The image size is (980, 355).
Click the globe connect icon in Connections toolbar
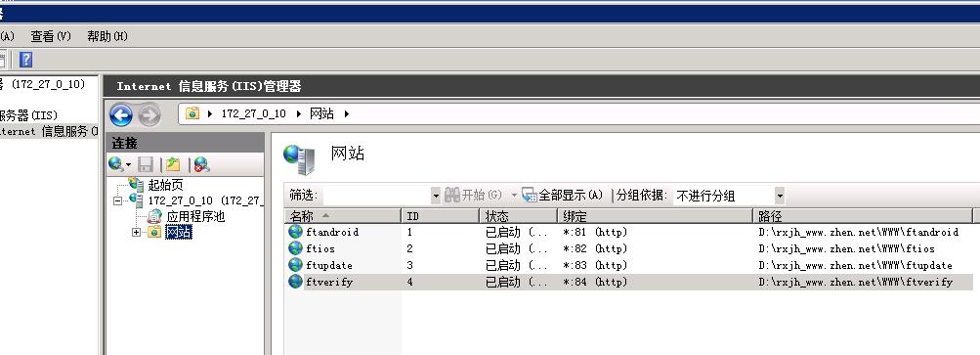pos(115,164)
